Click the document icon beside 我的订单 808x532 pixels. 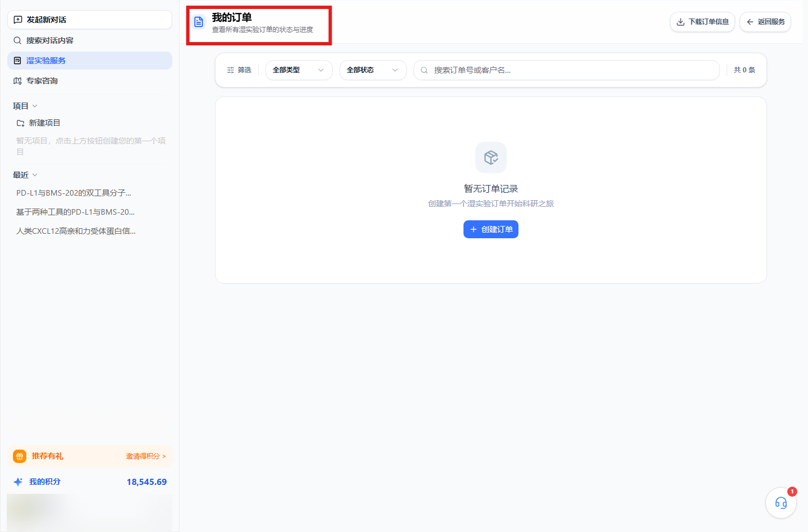(x=199, y=22)
